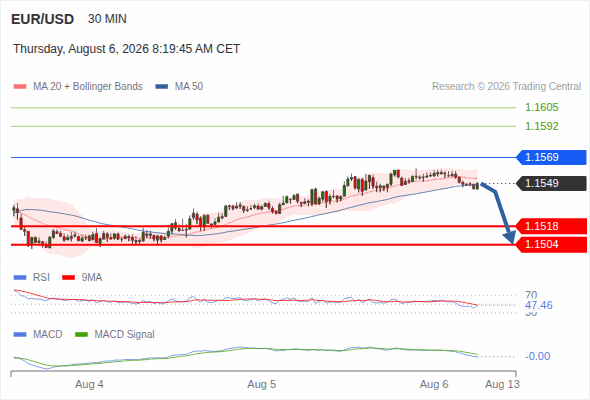This screenshot has height=400, width=590.
Task: Select the 1.1549 current price tag
Action: [552, 183]
